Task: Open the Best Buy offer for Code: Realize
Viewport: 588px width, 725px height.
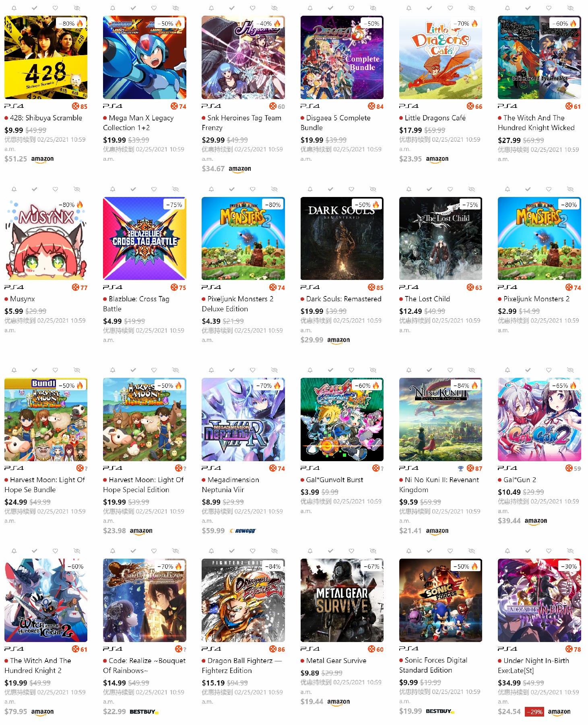Action: (x=144, y=712)
